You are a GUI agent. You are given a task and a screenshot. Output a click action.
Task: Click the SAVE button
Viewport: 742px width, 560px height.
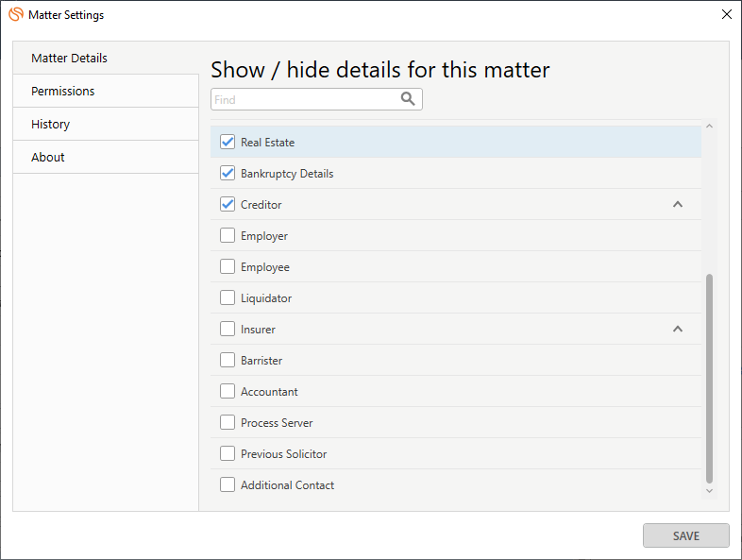click(x=685, y=535)
